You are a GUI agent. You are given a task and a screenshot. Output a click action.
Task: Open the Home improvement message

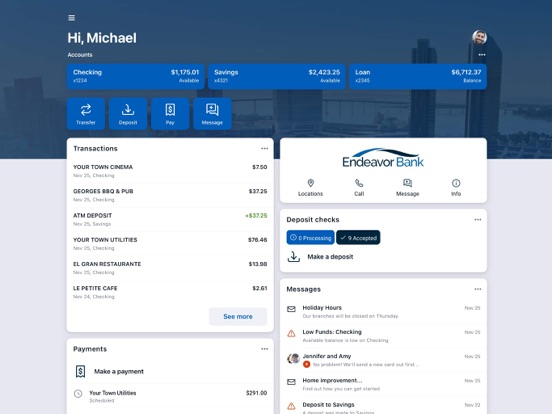pos(383,384)
